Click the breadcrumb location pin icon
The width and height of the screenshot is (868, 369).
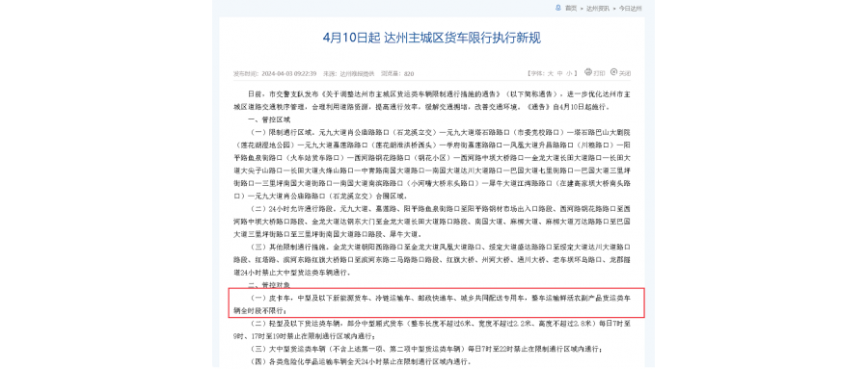[x=558, y=8]
